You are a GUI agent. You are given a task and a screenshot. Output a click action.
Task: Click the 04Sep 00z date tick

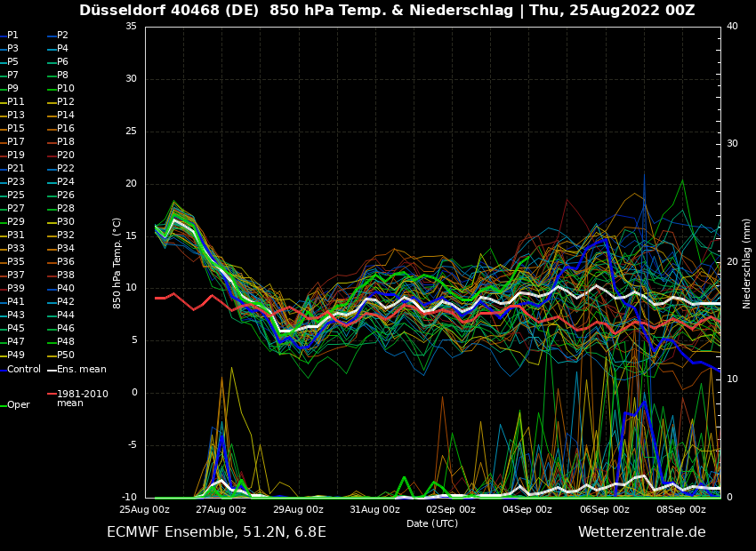tap(527, 509)
